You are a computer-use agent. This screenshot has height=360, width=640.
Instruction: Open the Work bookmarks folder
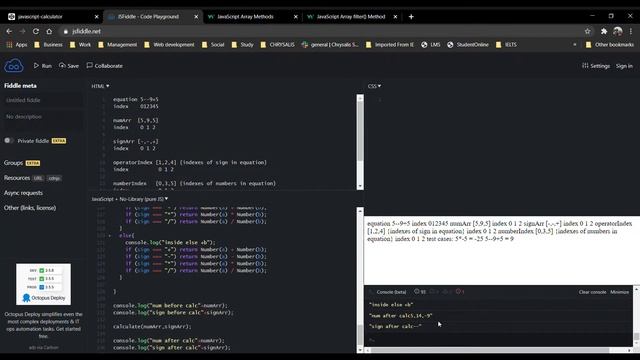click(80, 44)
